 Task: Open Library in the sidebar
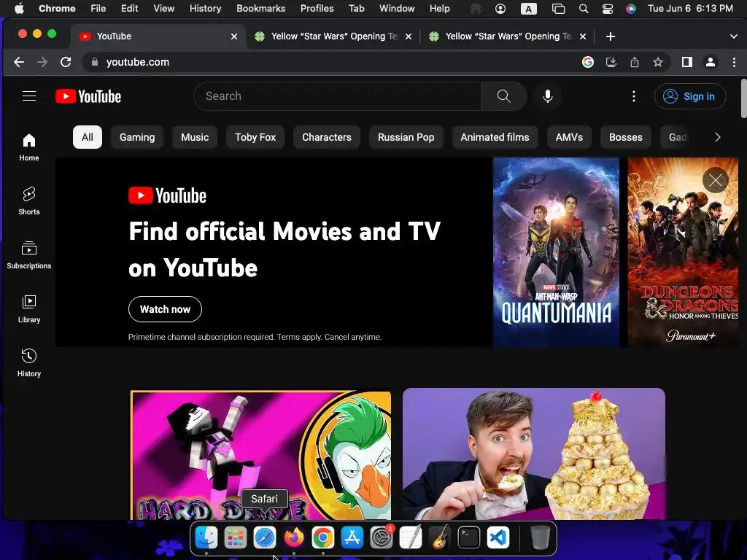(29, 308)
